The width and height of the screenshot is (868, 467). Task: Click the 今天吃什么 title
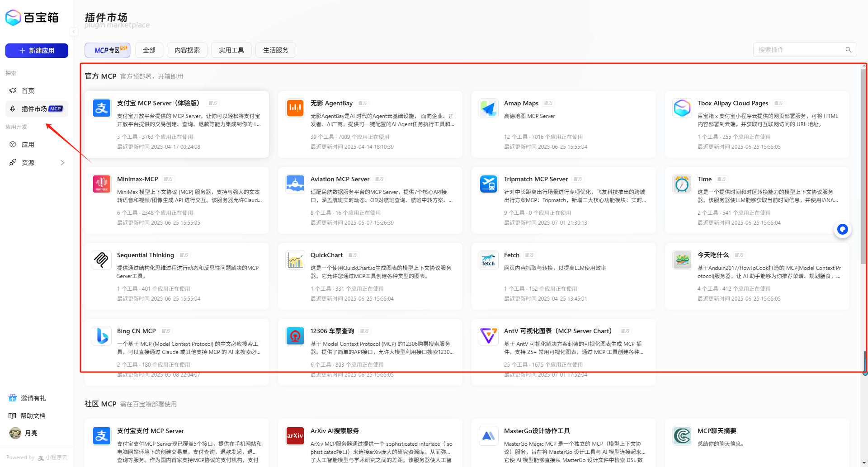713,255
